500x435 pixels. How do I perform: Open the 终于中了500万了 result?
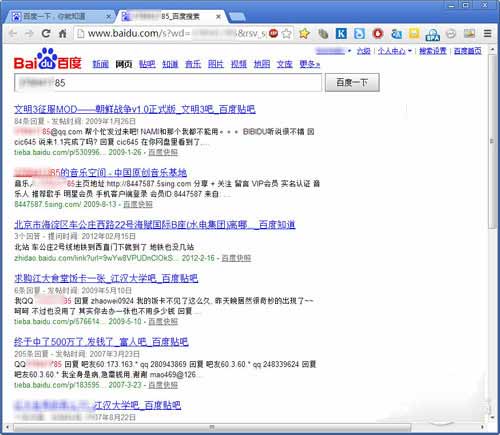coord(101,342)
